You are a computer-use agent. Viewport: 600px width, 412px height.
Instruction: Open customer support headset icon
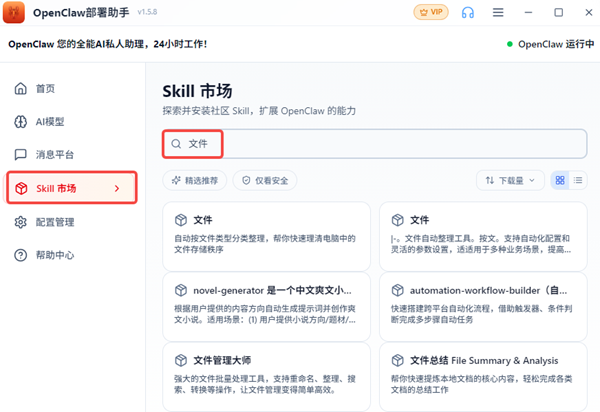tap(468, 13)
